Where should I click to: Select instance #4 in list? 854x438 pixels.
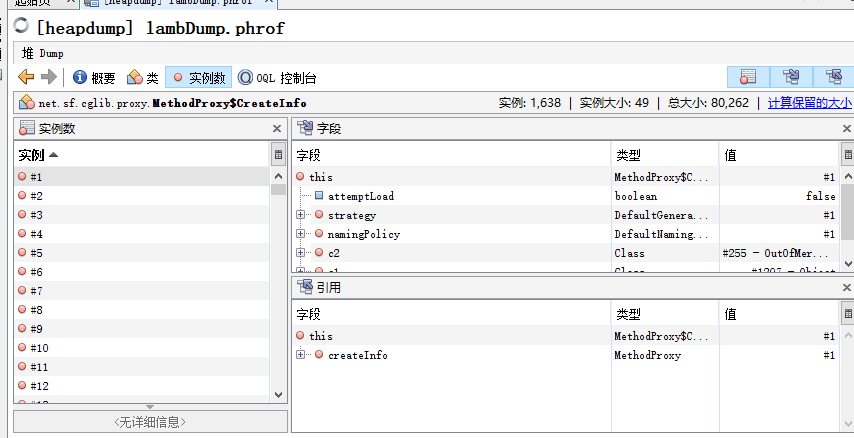[142, 234]
